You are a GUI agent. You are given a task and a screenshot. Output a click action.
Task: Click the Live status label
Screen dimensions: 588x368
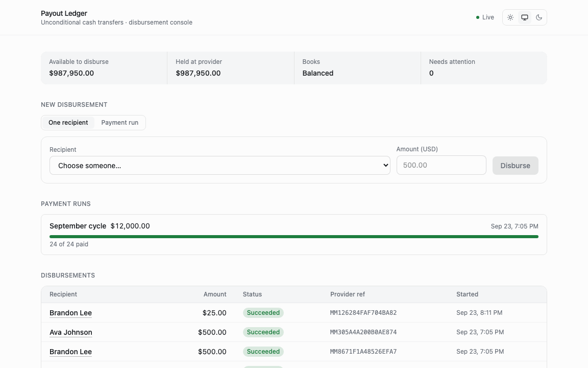pos(488,17)
